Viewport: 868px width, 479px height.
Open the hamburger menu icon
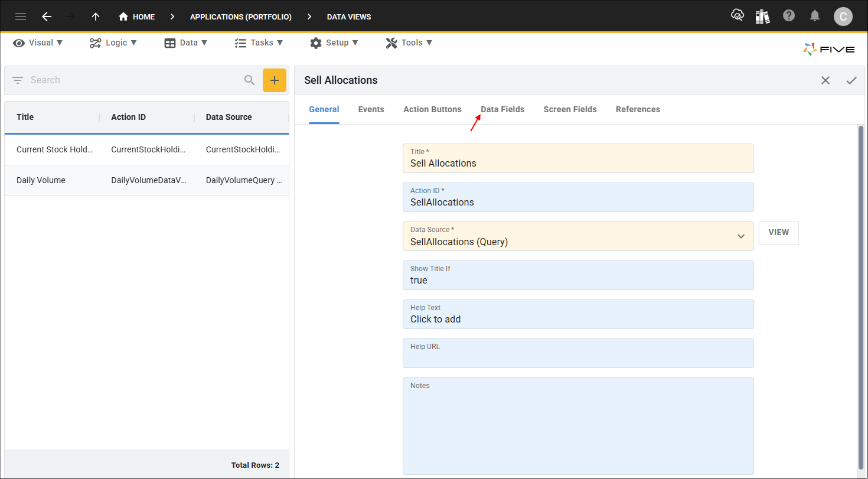(x=21, y=17)
